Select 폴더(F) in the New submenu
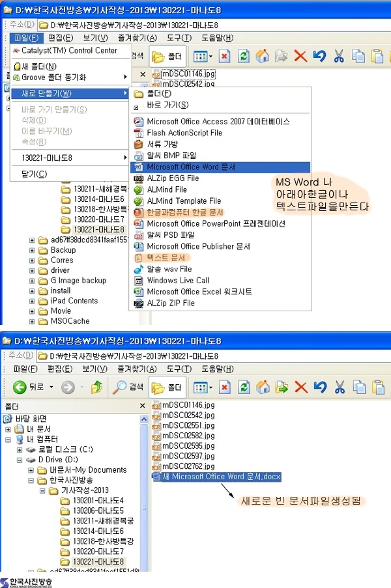 (220, 94)
